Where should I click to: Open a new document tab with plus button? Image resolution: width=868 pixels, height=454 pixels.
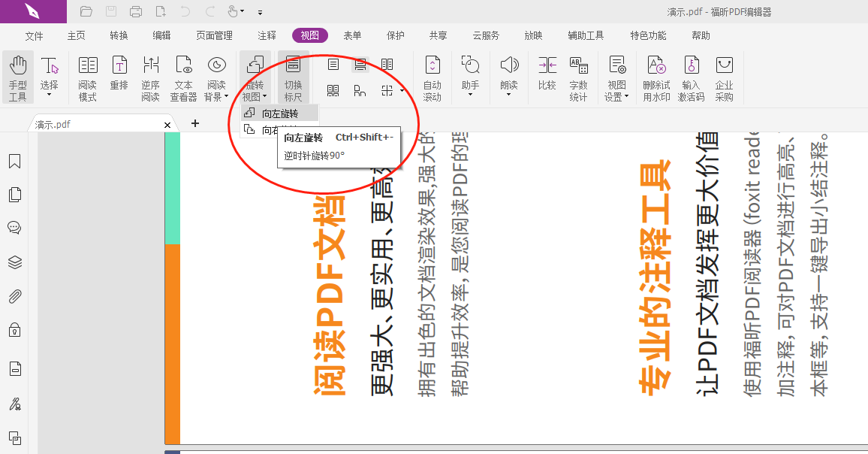pos(194,123)
